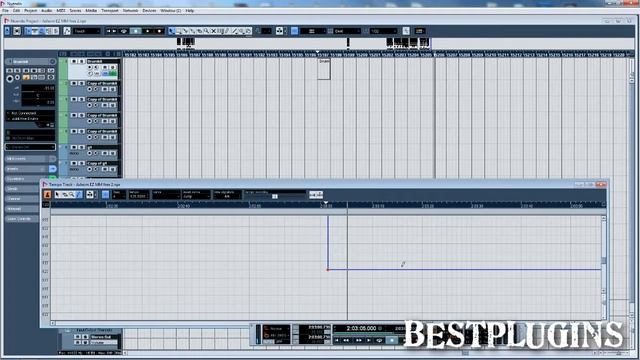Select the Color tool
This screenshot has height=360, width=640.
[x=248, y=31]
